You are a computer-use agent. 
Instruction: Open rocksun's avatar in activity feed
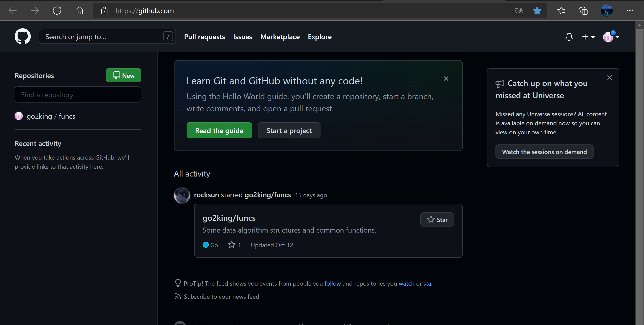(182, 195)
